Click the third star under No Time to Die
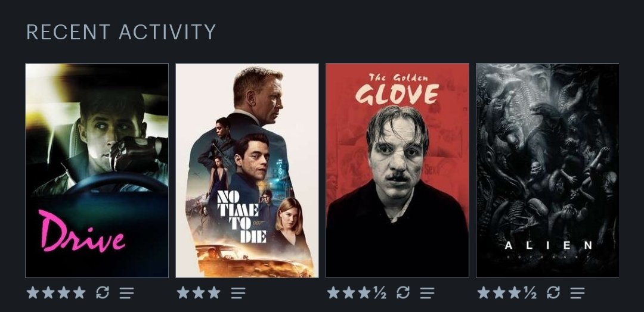The height and width of the screenshot is (312, 644). pyautogui.click(x=214, y=292)
